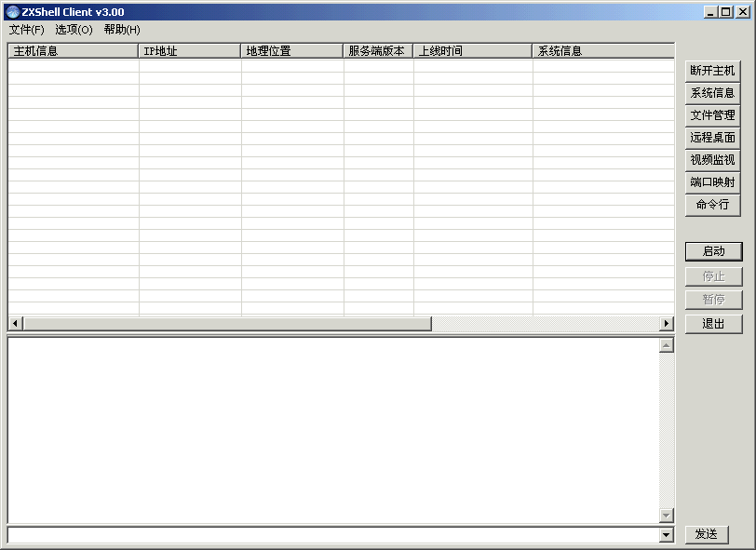
Task: Click the 上线时间 column header
Action: [470, 50]
